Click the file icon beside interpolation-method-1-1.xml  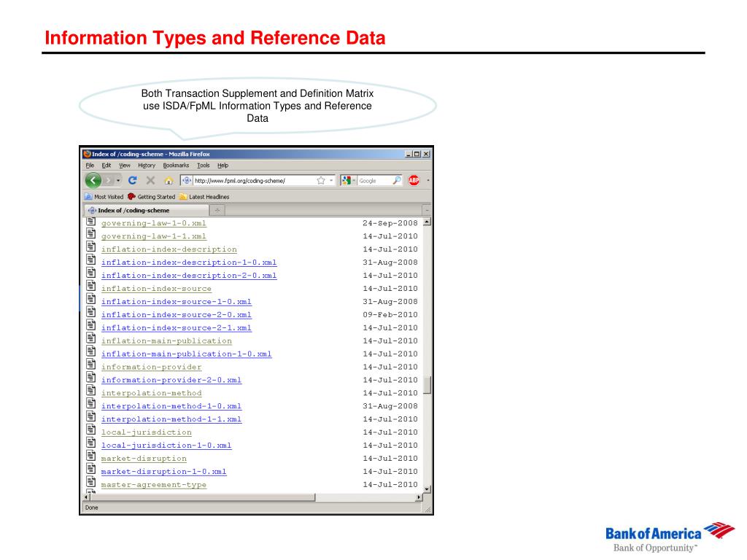point(91,416)
